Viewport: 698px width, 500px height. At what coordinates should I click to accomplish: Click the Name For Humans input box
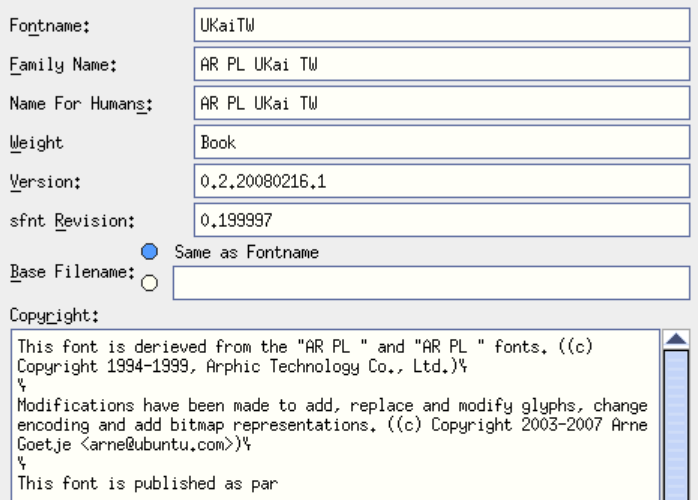441,104
